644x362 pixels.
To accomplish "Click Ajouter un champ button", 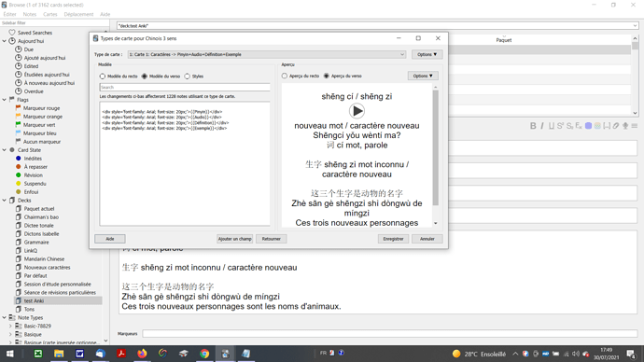I will tap(234, 239).
